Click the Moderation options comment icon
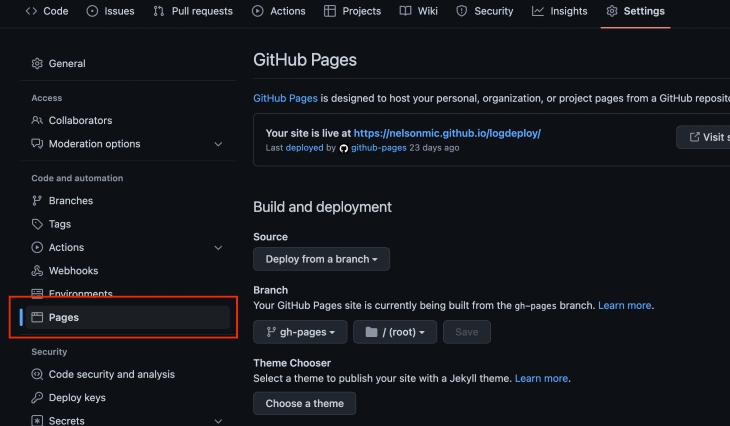Image resolution: width=730 pixels, height=426 pixels. point(37,143)
